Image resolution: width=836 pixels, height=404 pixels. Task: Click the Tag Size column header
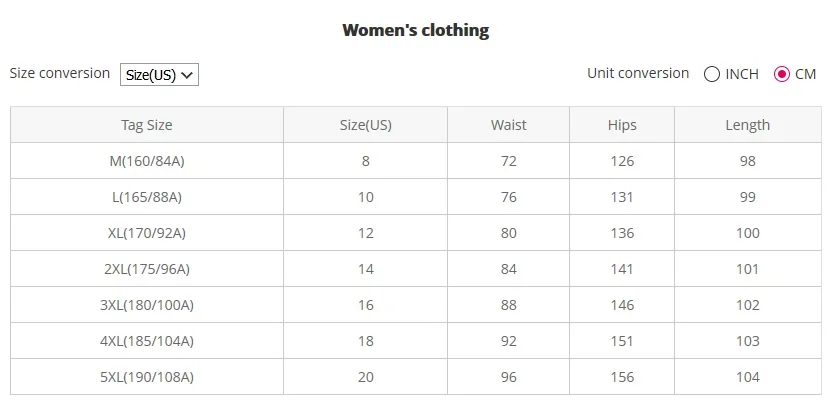coord(146,125)
